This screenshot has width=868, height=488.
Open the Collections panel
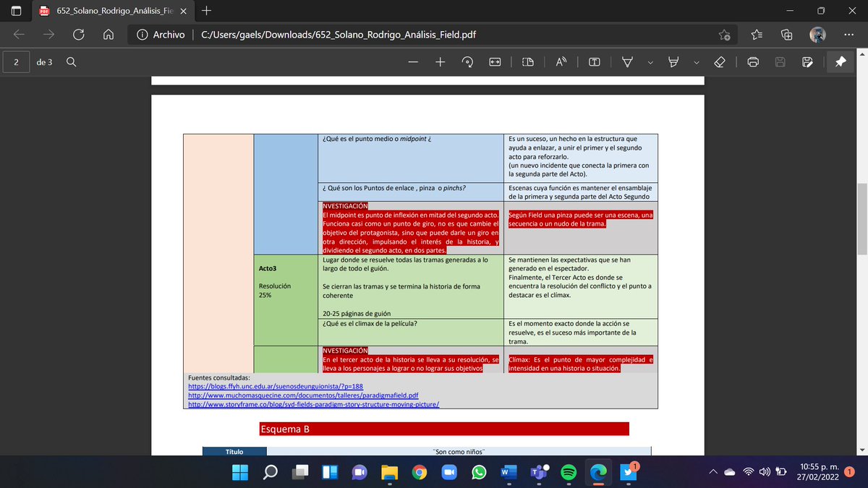click(787, 35)
